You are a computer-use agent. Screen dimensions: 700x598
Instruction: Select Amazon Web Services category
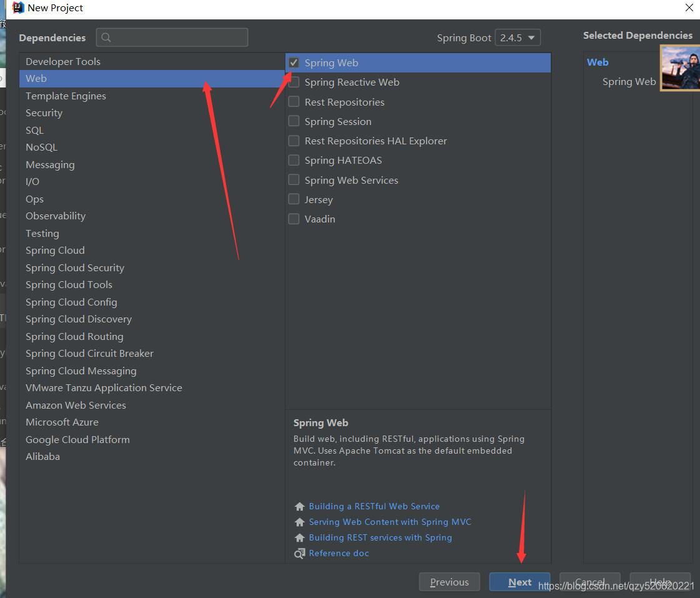click(x=152, y=406)
